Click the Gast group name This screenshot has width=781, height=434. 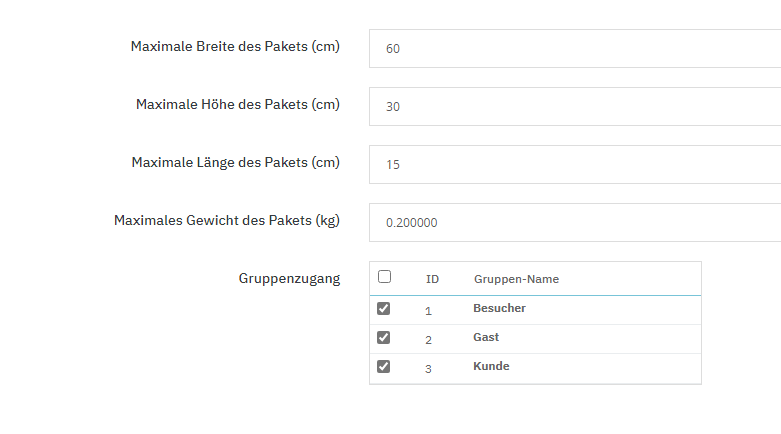[x=486, y=338]
